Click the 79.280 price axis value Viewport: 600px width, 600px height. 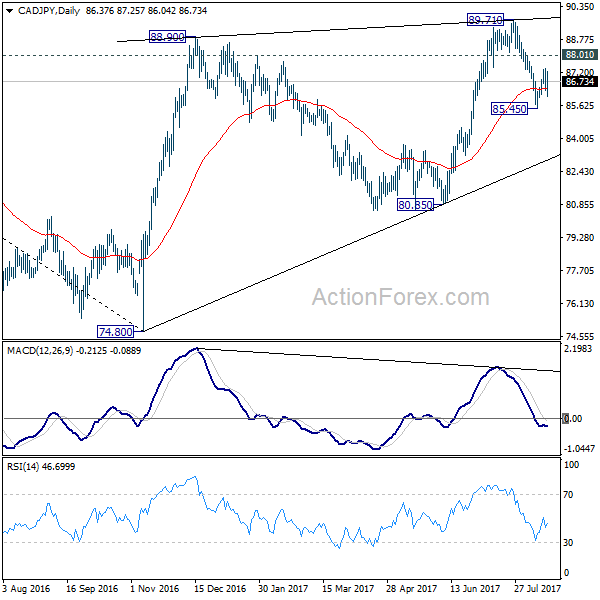(580, 238)
